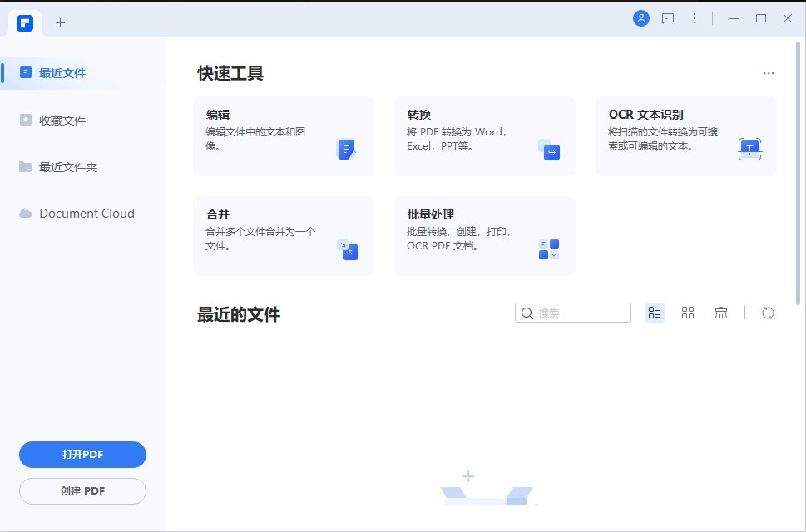This screenshot has width=806, height=532.
Task: Select the 转换 (Convert) quick tool
Action: 485,137
